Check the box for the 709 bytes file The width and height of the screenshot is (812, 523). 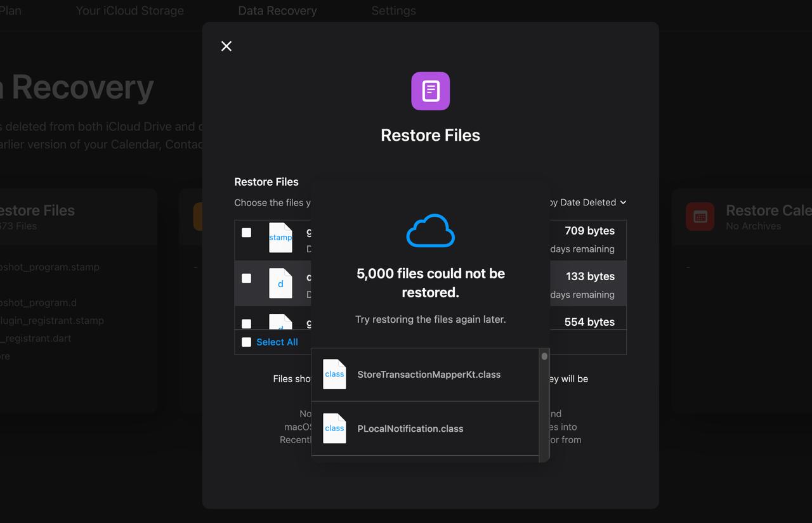247,233
